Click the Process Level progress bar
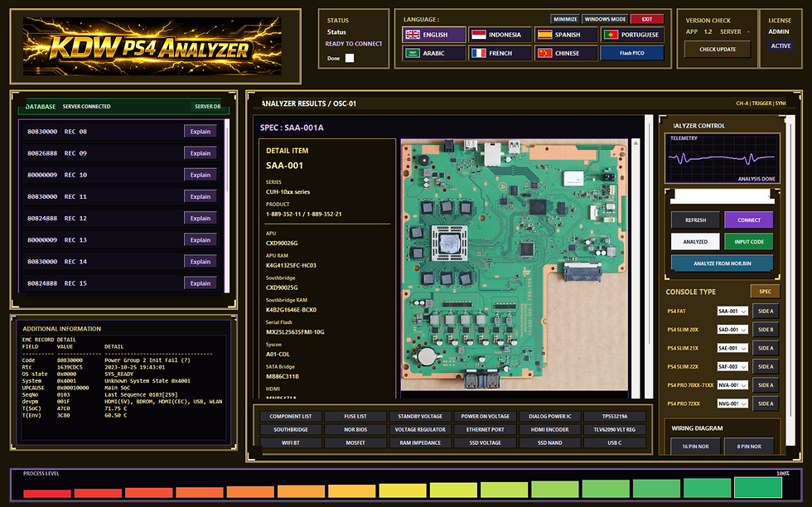The width and height of the screenshot is (812, 507). pos(403,488)
